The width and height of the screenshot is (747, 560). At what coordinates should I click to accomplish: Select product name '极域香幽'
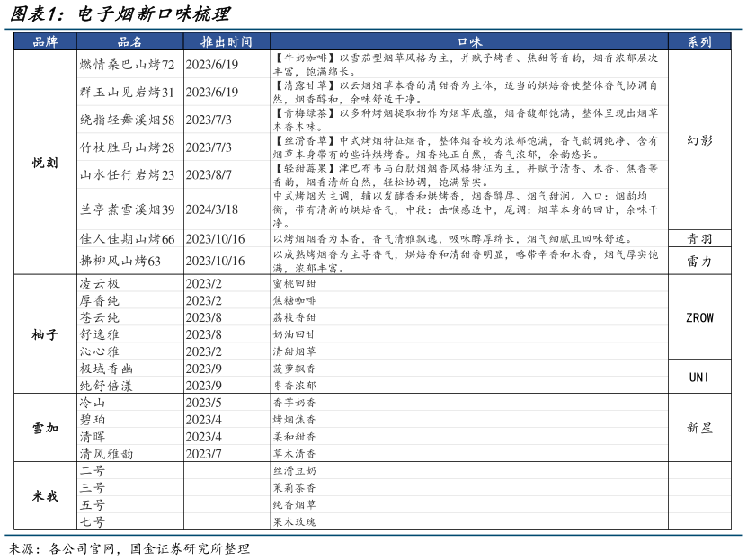pos(106,369)
